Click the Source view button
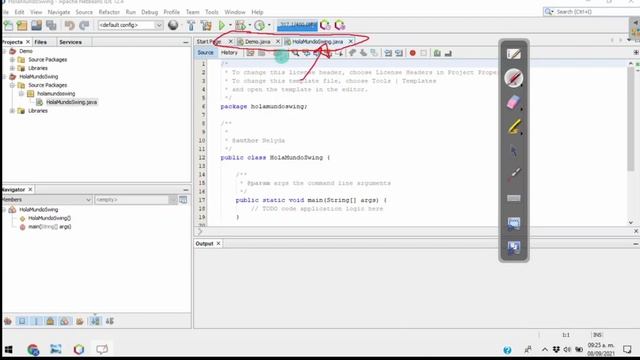 click(205, 53)
